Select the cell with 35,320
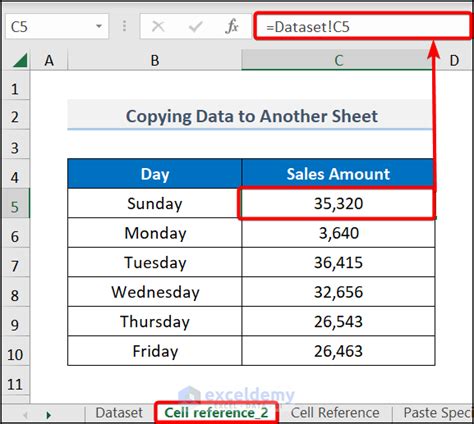 338,203
